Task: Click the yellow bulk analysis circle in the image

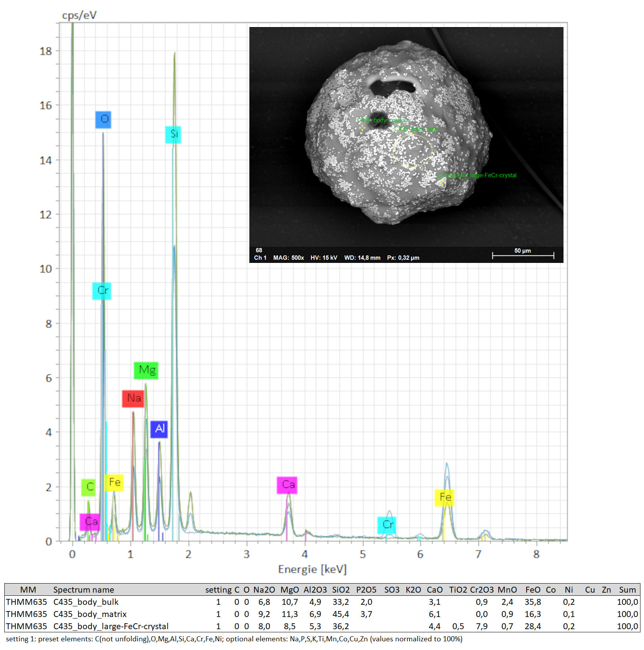Action: pyautogui.click(x=412, y=151)
